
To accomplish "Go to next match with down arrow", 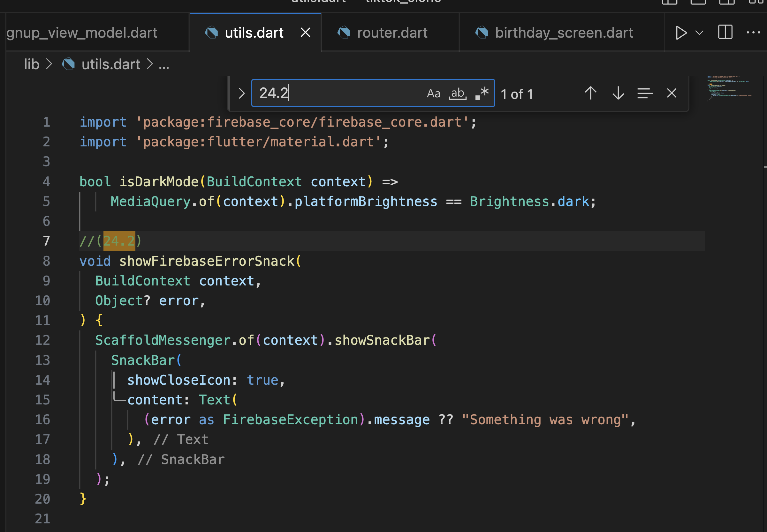I will tap(618, 93).
